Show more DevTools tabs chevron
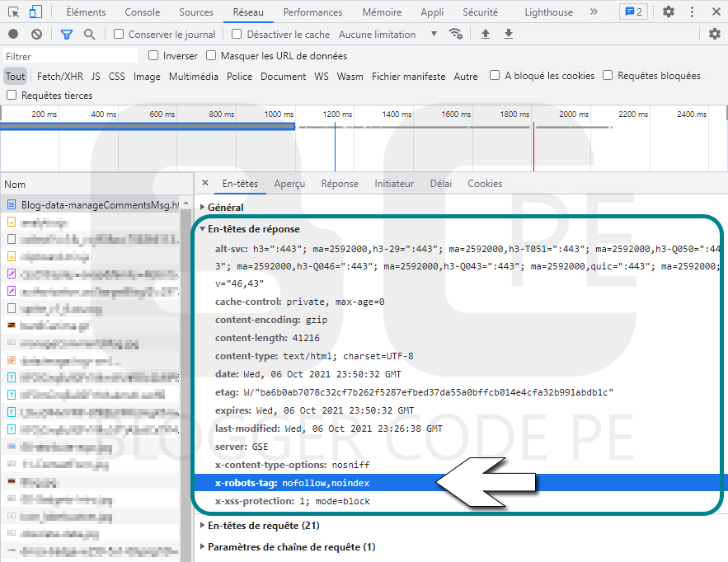 (594, 12)
